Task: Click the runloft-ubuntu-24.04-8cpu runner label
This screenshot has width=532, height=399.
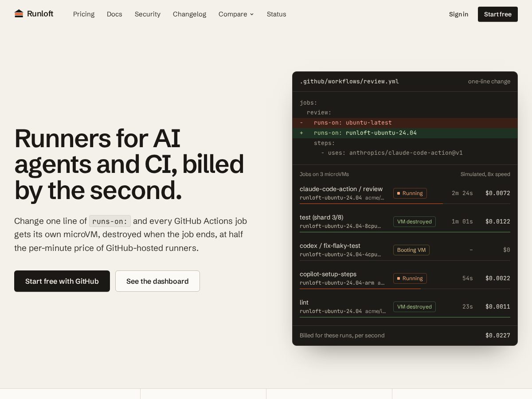Action: click(340, 226)
